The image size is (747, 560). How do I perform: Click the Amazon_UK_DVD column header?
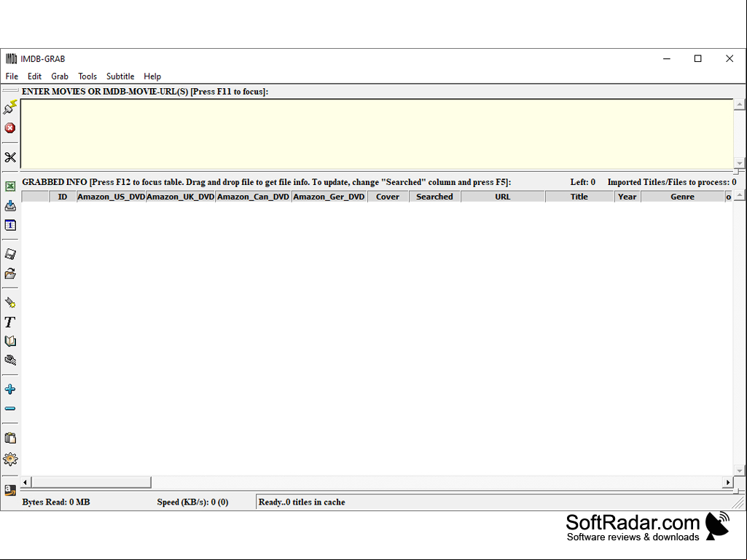(x=181, y=197)
